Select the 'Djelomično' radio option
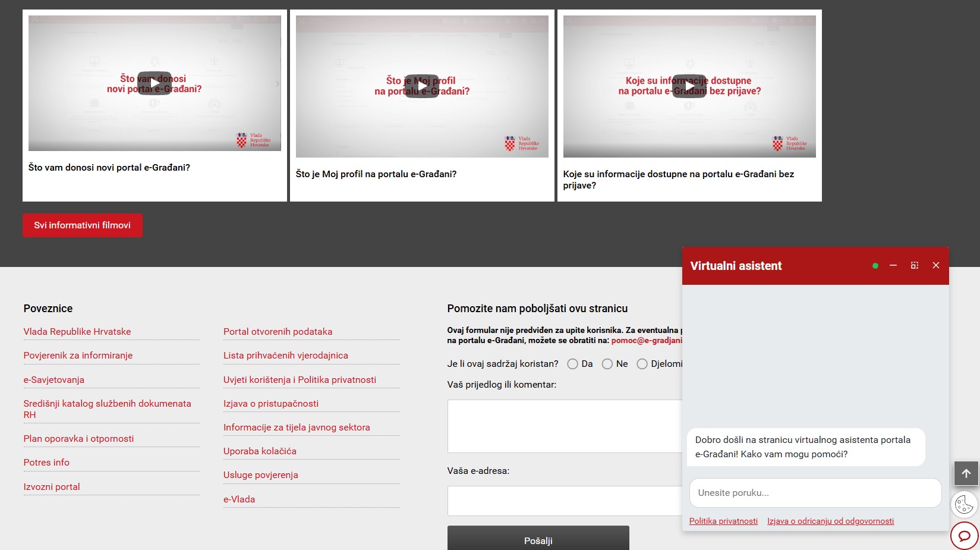The height and width of the screenshot is (550, 980). click(642, 364)
